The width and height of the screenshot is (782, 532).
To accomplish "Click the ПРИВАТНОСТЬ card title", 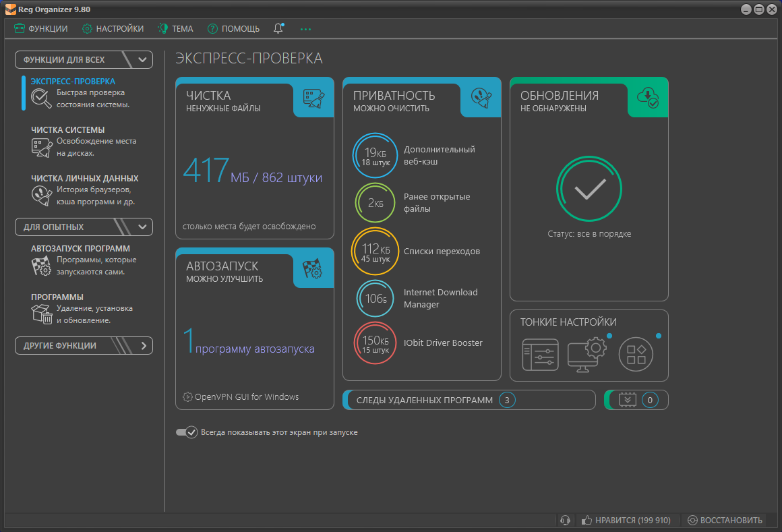I will (x=394, y=95).
